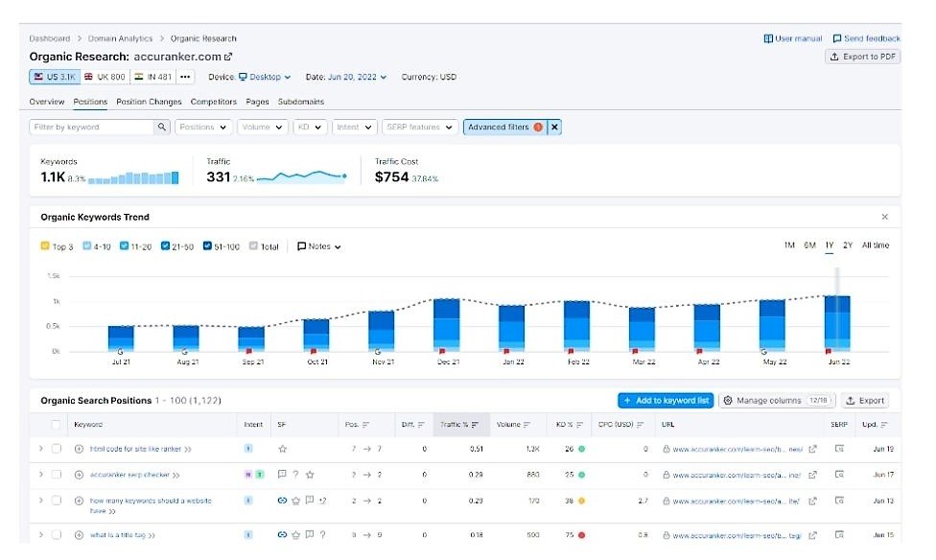Open Notes dropdown in chart
This screenshot has height=560, width=936.
click(318, 246)
